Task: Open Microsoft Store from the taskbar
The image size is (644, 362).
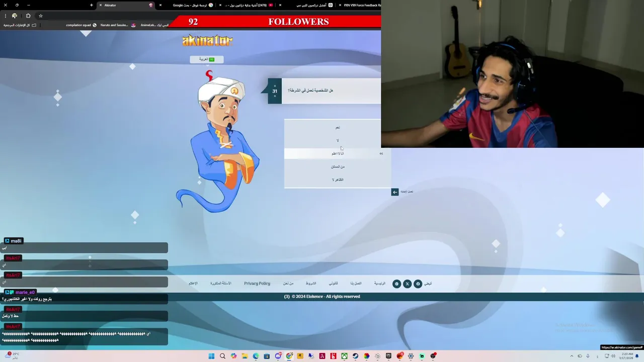Action: [x=267, y=356]
